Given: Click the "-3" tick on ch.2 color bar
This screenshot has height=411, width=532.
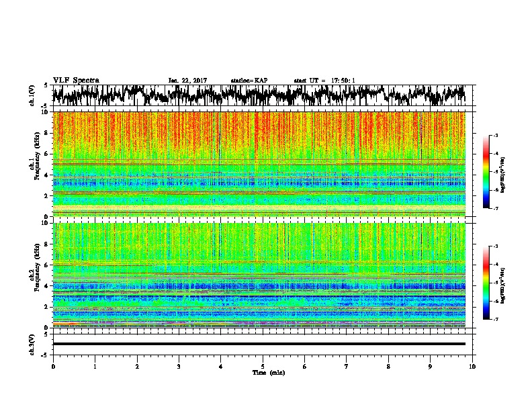Looking at the screenshot, I should (x=496, y=246).
